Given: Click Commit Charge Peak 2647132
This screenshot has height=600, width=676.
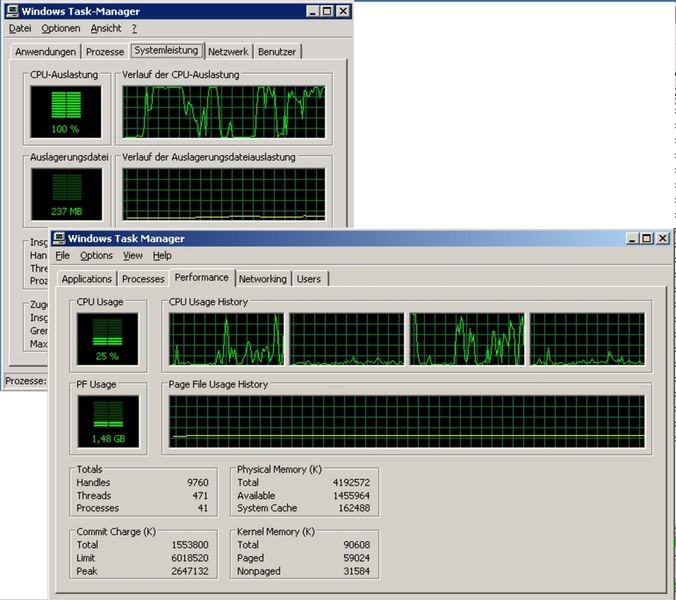Looking at the screenshot, I should point(190,571).
